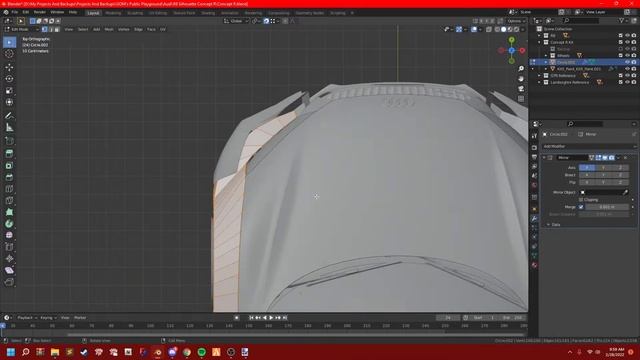Adjust the Merge distance value field
Viewport: 640px width, 360px height.
tap(607, 207)
